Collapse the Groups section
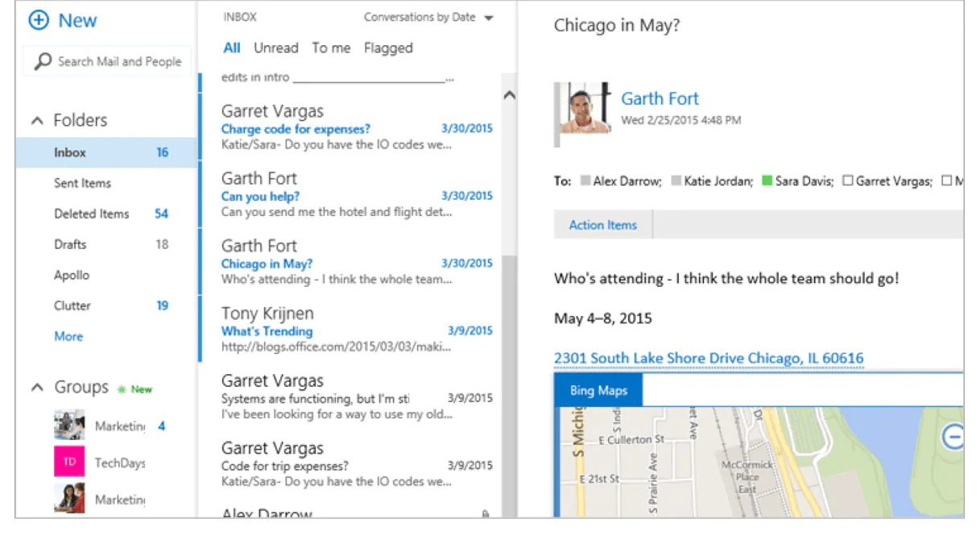980x544 pixels. (37, 387)
